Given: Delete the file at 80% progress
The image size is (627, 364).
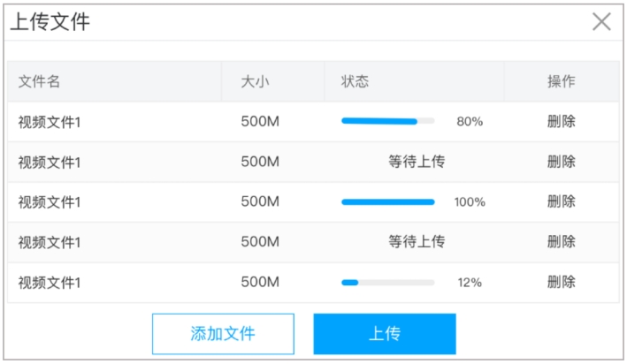Looking at the screenshot, I should click(x=561, y=121).
